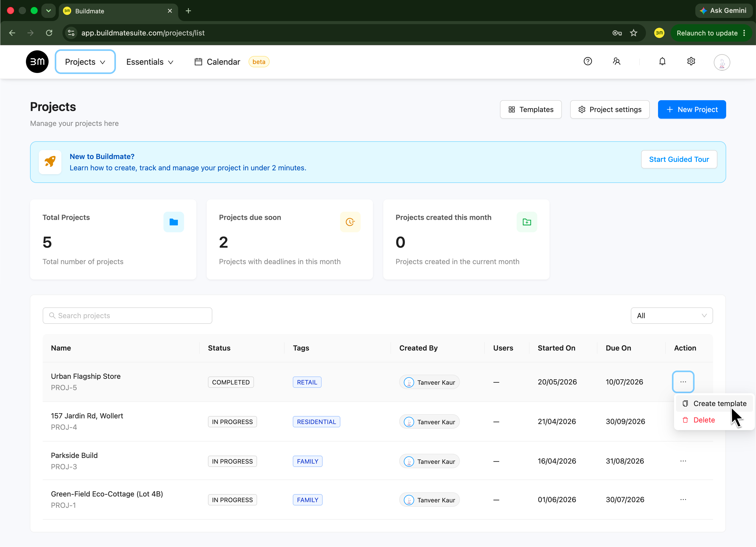Open the Urban Flagship Store project

coord(86,376)
